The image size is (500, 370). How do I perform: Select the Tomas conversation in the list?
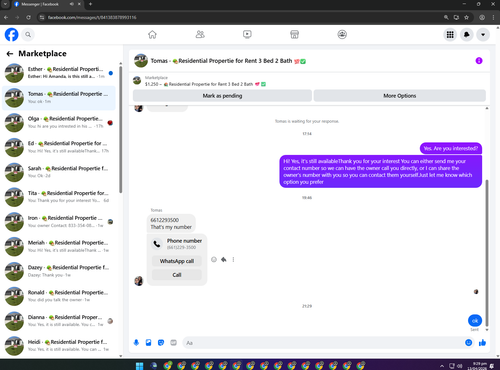pos(59,98)
